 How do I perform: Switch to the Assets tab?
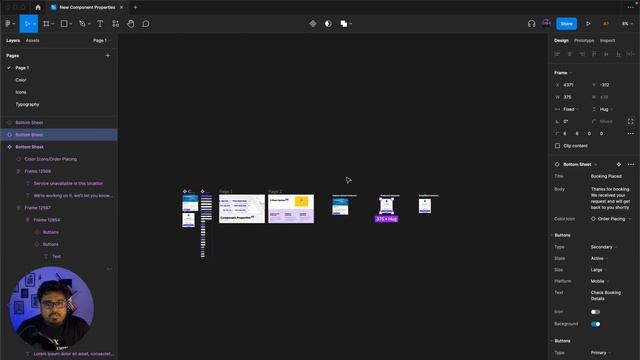click(x=33, y=40)
